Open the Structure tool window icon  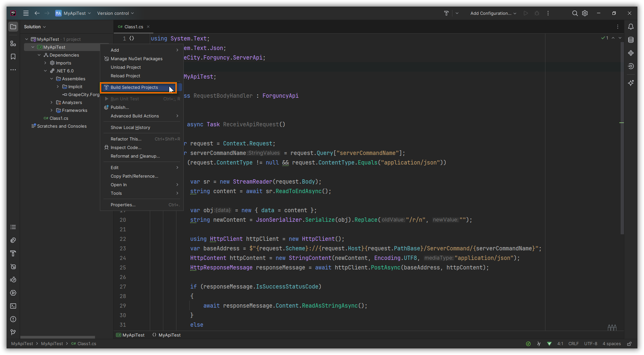[13, 43]
